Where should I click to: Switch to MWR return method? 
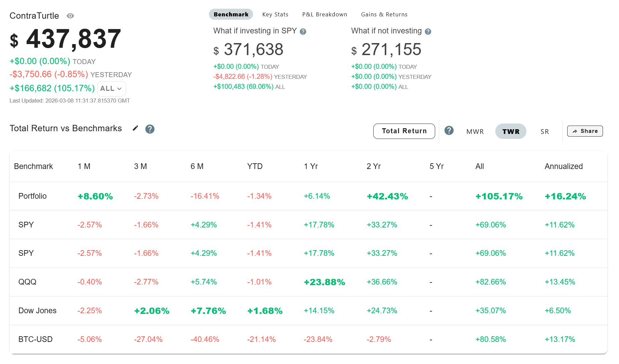(x=475, y=132)
